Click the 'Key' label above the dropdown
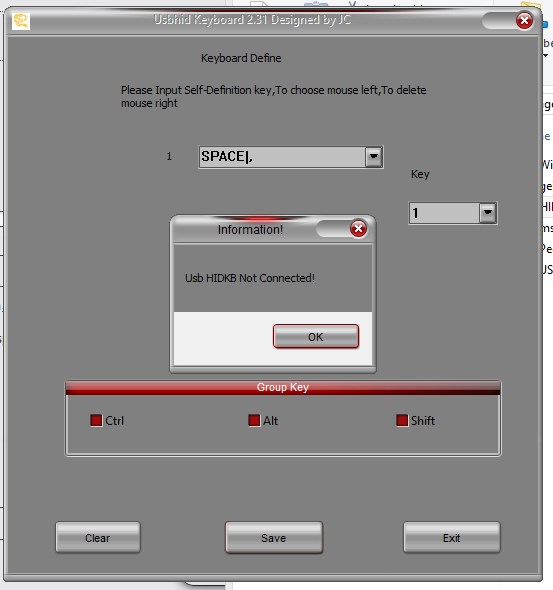 [x=420, y=174]
